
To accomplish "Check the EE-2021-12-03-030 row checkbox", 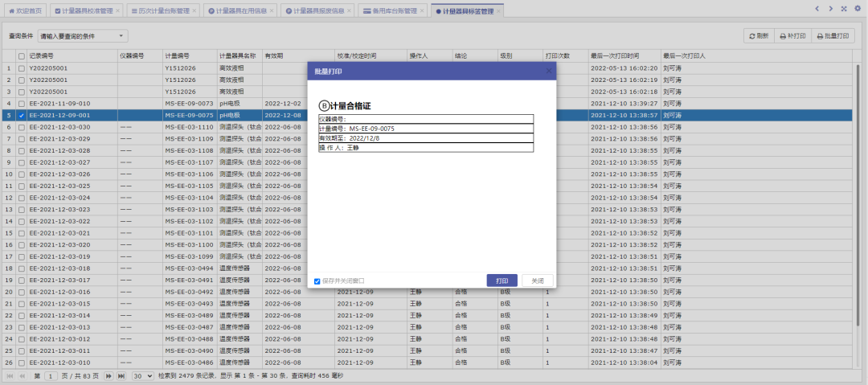I will pos(22,127).
